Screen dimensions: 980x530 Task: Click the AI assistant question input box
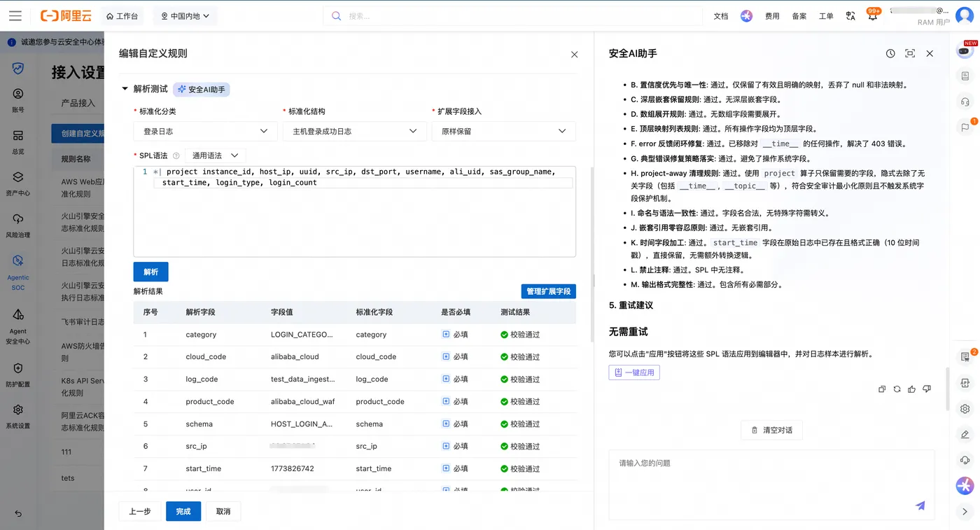tap(771, 485)
